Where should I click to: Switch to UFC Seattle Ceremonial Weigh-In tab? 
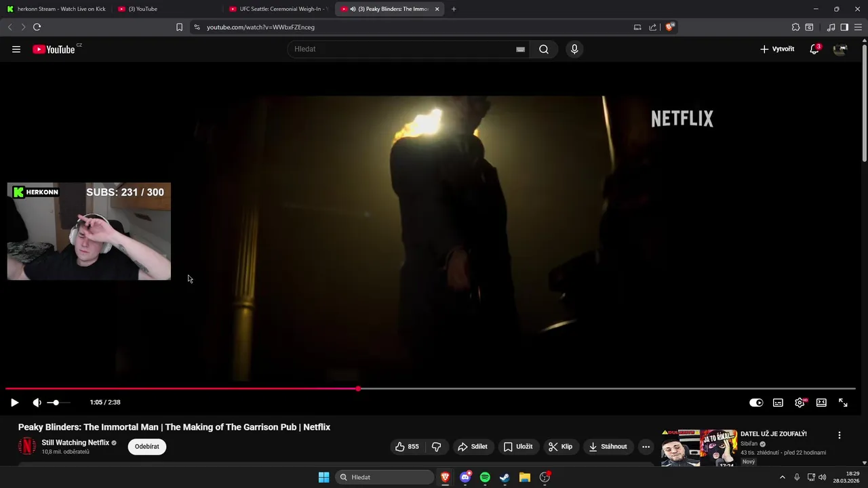point(278,9)
